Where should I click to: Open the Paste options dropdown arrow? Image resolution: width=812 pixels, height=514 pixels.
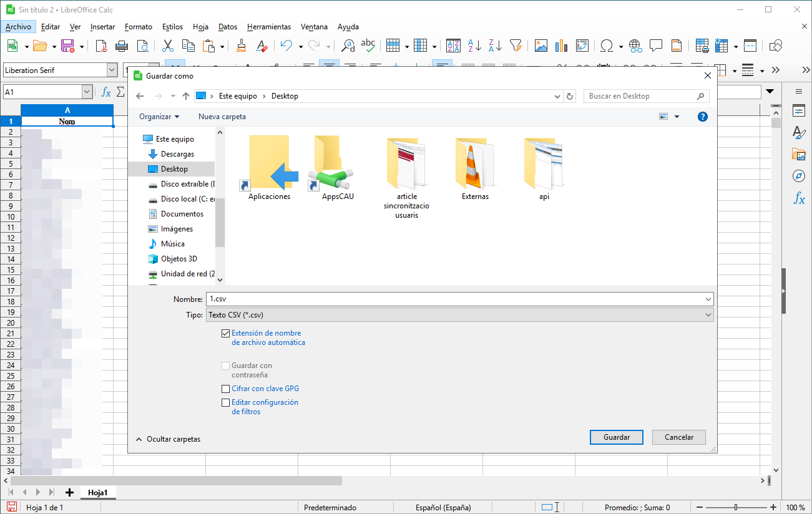pos(222,46)
